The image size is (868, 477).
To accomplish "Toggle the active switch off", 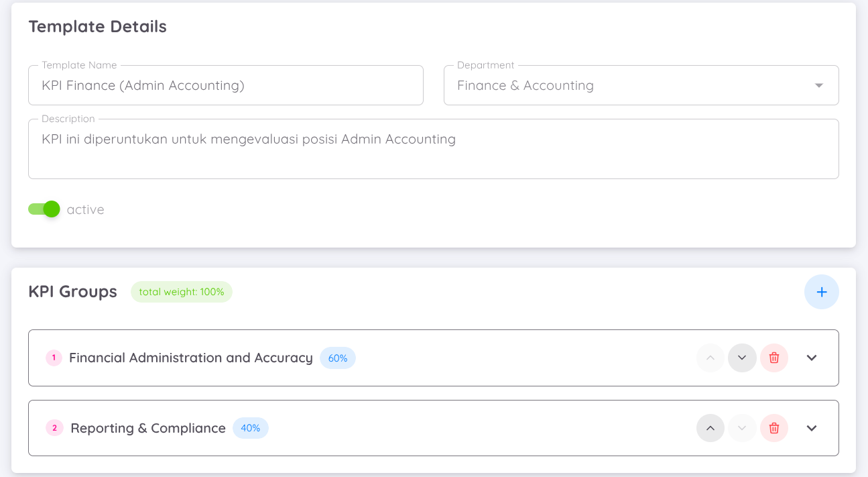I will (x=44, y=209).
